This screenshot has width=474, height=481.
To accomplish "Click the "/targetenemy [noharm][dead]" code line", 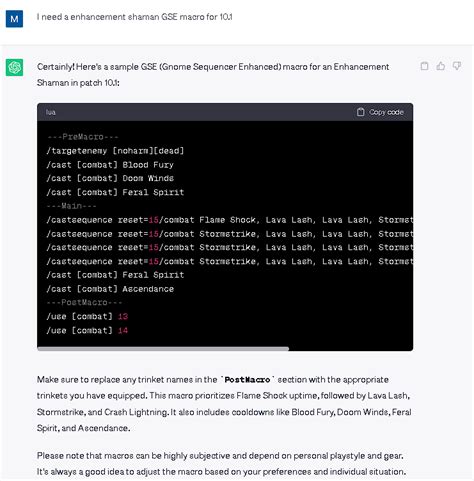I will click(x=115, y=151).
